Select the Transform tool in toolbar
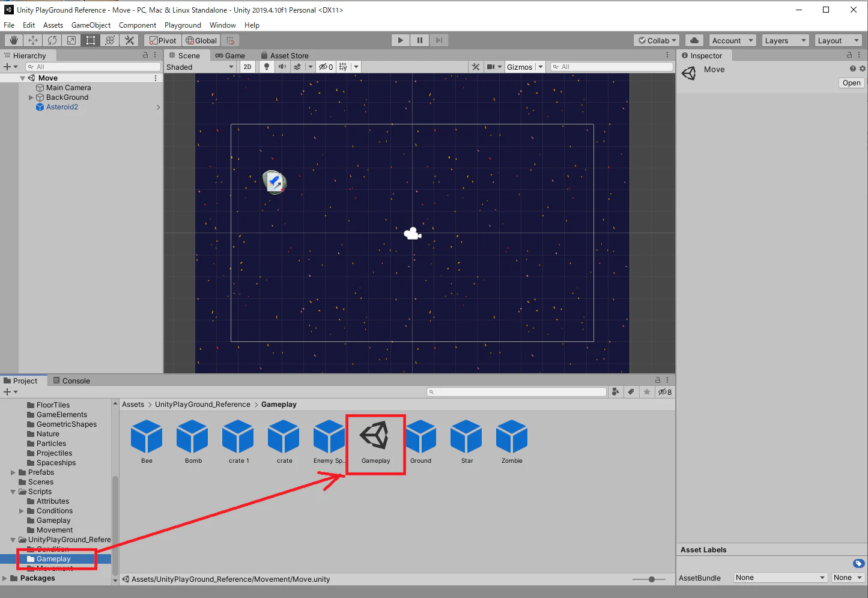The image size is (868, 598). coord(110,40)
